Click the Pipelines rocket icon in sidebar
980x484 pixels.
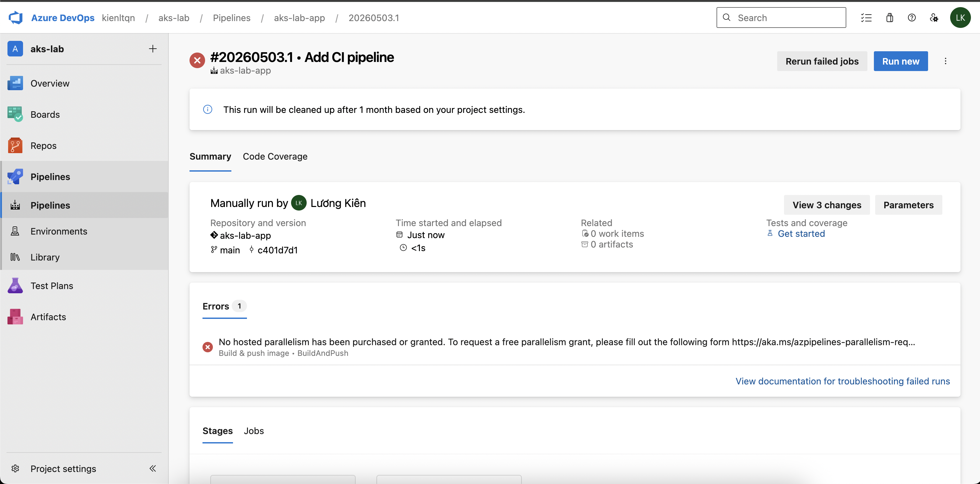pyautogui.click(x=15, y=177)
